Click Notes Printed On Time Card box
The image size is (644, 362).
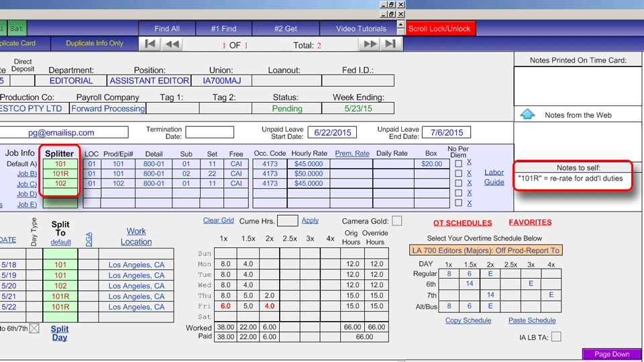pos(578,85)
